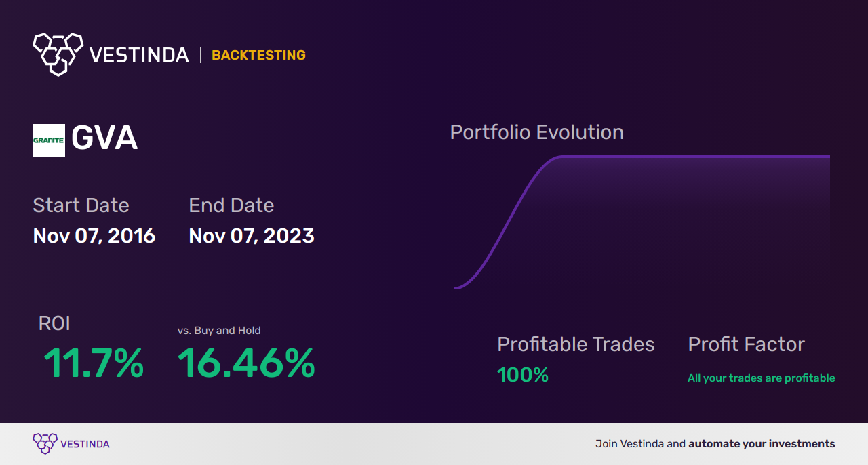Click the ROI 11.7% figure
The width and height of the screenshot is (868, 465).
(x=94, y=363)
